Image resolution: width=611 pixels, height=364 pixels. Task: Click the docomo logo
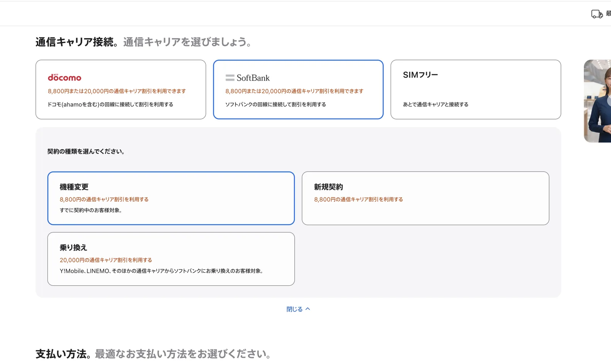(x=65, y=78)
